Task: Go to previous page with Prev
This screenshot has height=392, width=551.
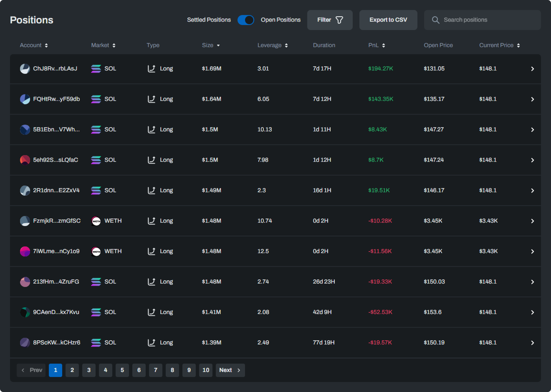Action: click(31, 370)
